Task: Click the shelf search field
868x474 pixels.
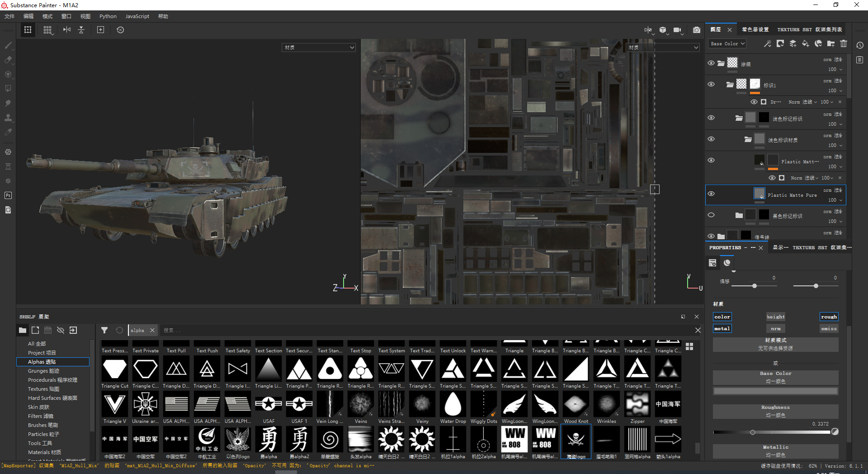Action: pyautogui.click(x=425, y=331)
